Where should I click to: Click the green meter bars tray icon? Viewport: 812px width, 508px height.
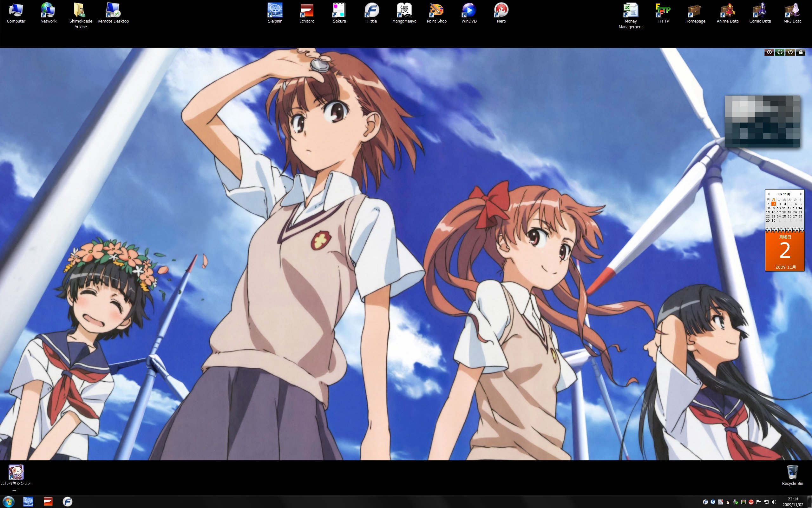click(x=743, y=502)
